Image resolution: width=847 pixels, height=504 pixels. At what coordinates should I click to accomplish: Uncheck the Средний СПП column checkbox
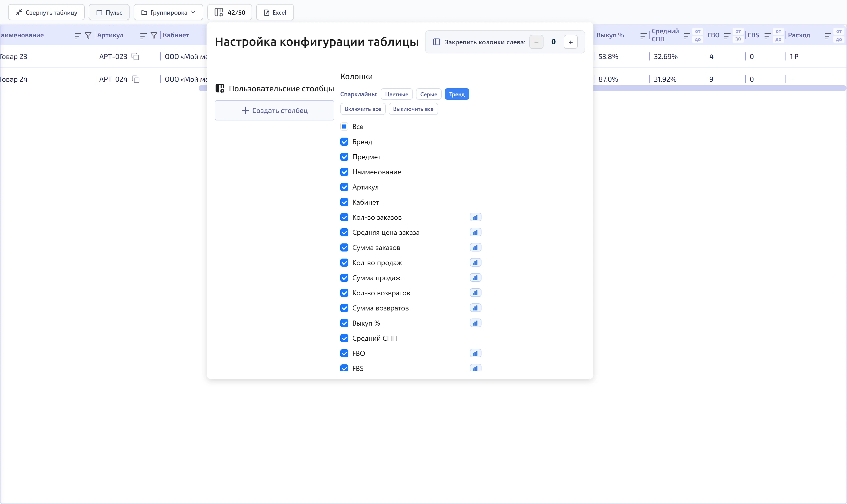tap(344, 338)
